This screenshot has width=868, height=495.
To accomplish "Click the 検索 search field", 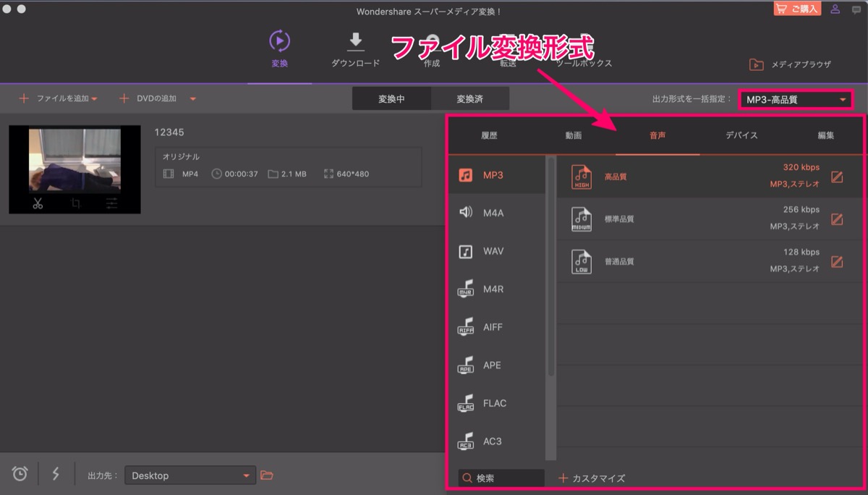I will (x=501, y=478).
